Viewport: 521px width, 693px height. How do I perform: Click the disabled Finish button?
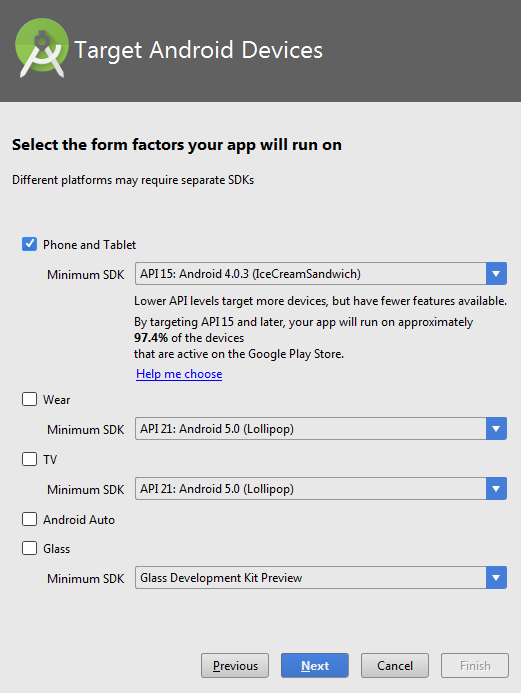tap(475, 665)
